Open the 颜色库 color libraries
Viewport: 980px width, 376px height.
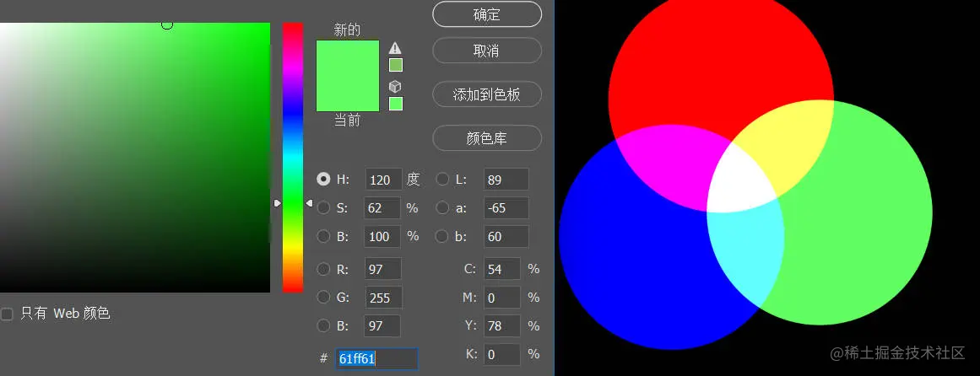pos(487,138)
